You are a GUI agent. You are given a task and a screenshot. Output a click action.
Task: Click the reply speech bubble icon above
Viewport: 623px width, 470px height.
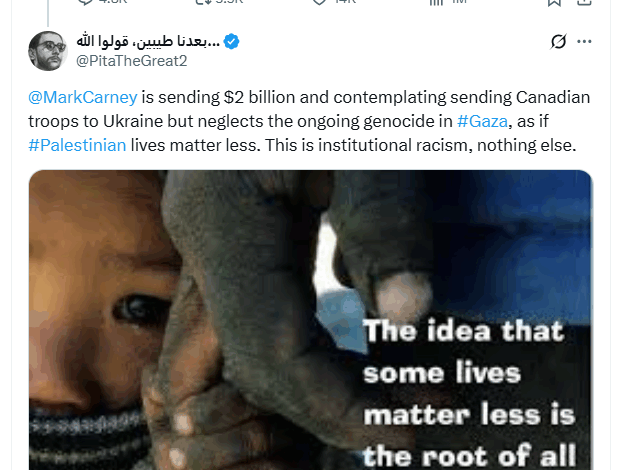pos(85,2)
